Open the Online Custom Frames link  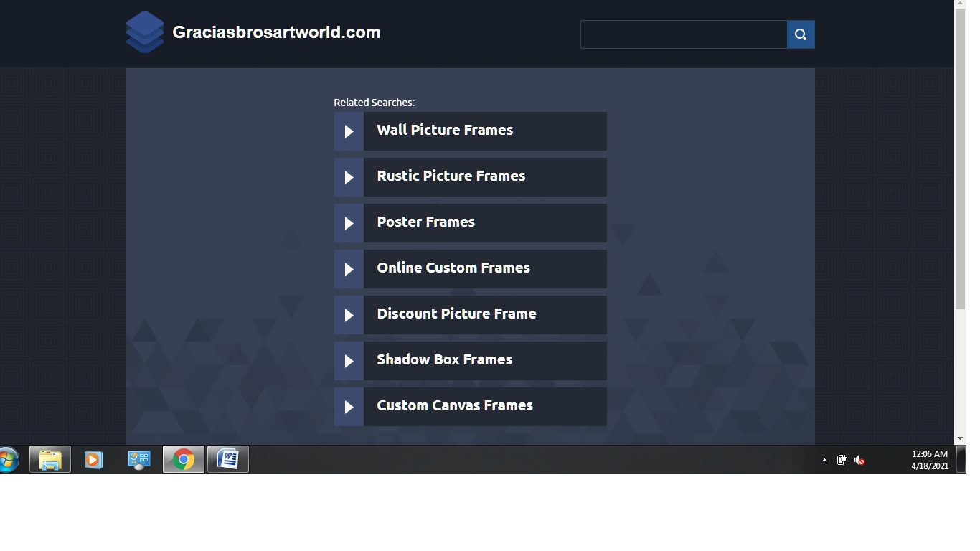click(x=453, y=268)
